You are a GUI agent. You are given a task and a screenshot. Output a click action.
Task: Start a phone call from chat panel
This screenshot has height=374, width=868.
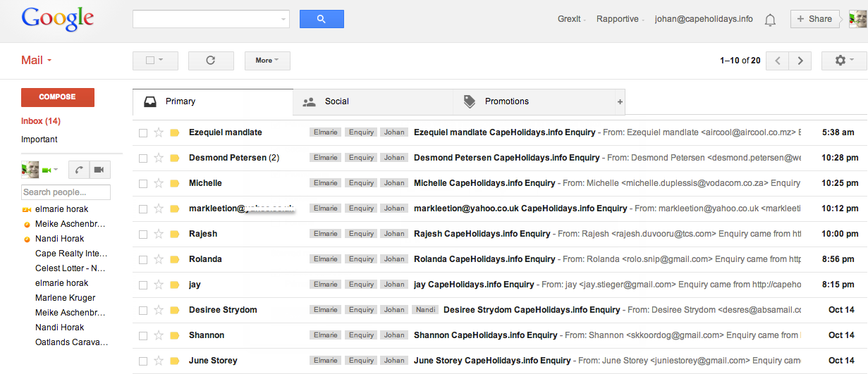pyautogui.click(x=78, y=170)
